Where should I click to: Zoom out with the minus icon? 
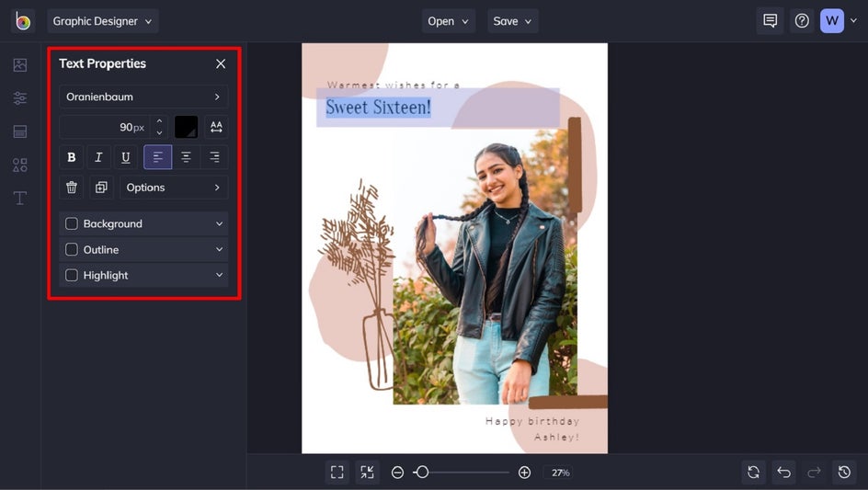397,473
